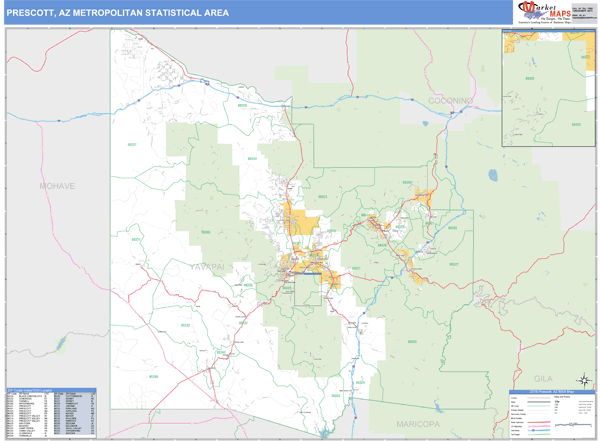Click the contact info box beside the logo
Image resolution: width=600 pixels, height=441 pixels.
tap(581, 12)
